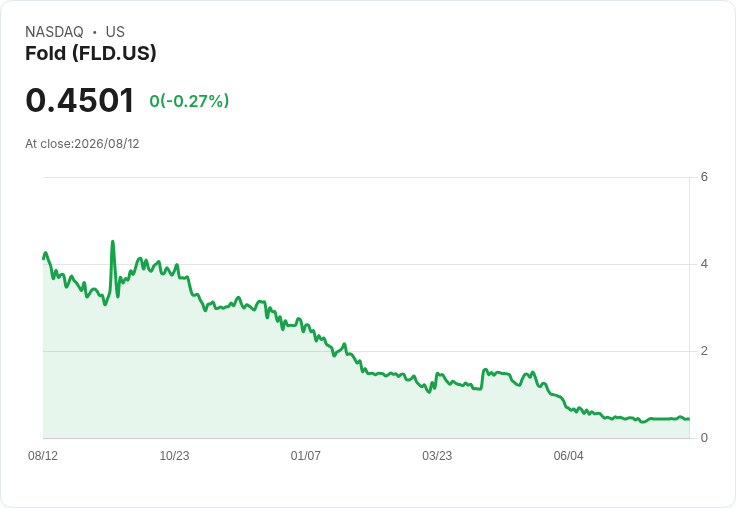Click the 06/04 x-axis date label
This screenshot has height=508, width=736.
coord(568,455)
